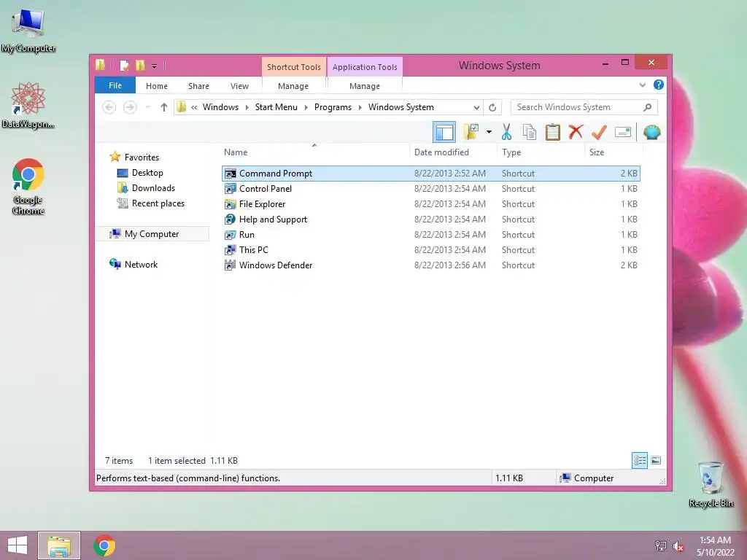The image size is (747, 560).
Task: Toggle the navigation pane toolbar button
Action: 444,133
